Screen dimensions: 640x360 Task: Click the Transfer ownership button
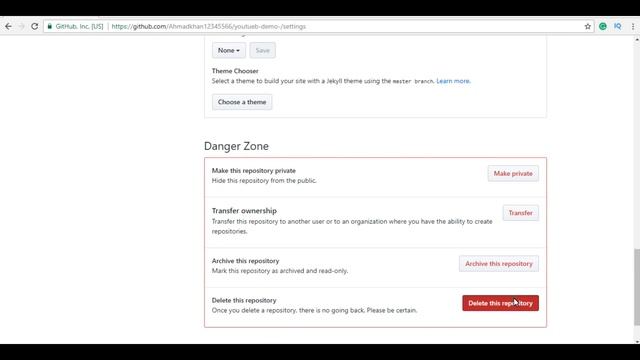(520, 213)
